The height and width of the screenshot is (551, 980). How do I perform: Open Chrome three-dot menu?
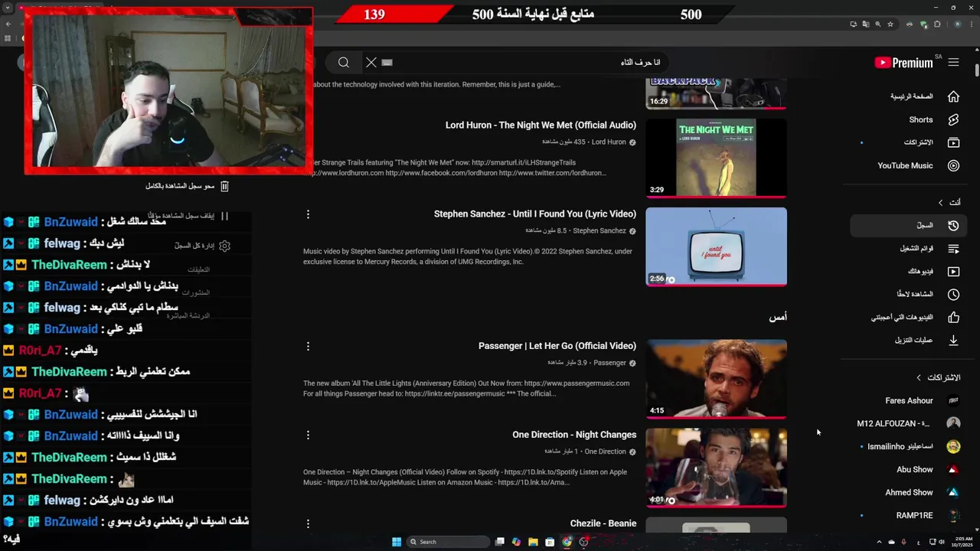click(973, 24)
